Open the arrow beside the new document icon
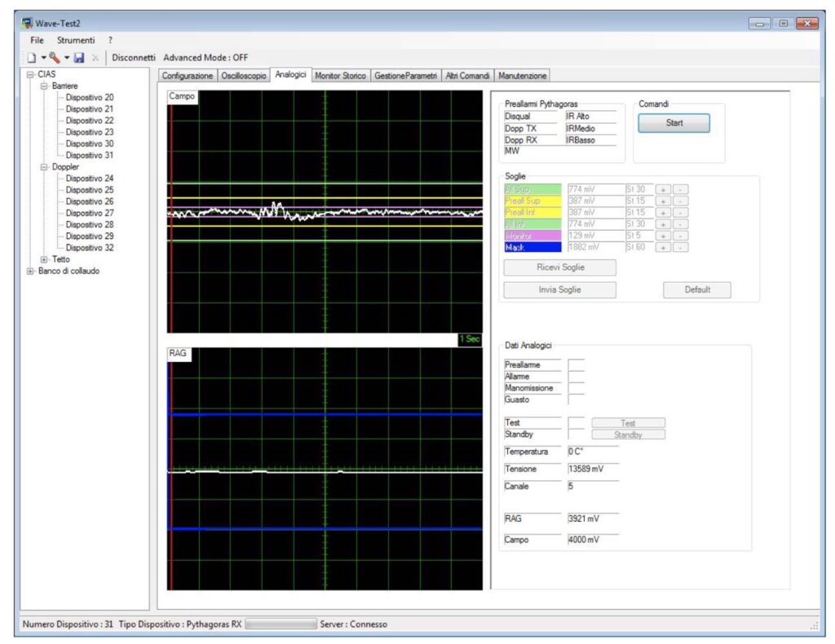 point(43,58)
